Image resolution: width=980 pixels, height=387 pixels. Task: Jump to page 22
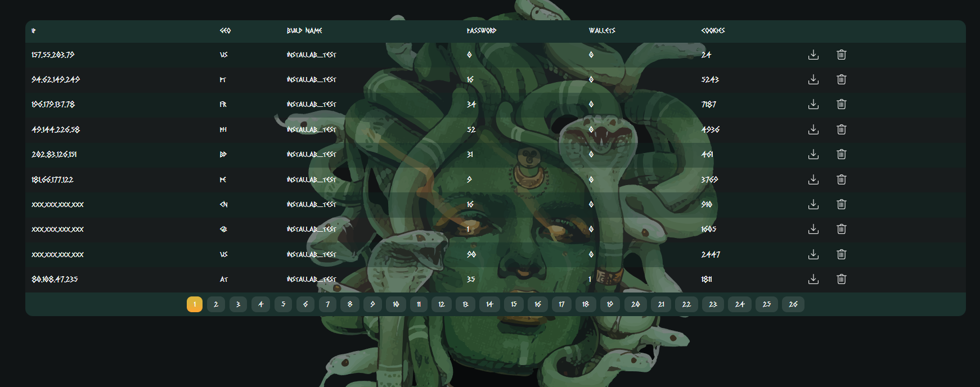(x=686, y=304)
